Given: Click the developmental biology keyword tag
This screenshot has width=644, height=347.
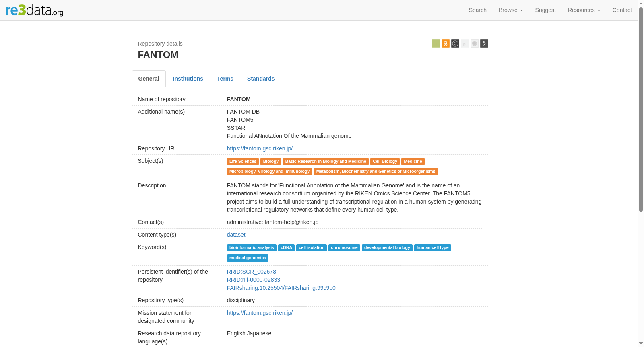Looking at the screenshot, I should pos(387,248).
